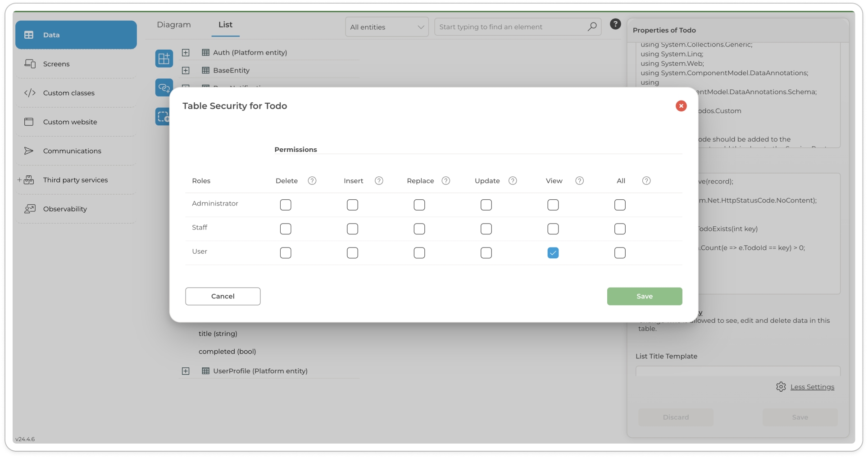Open the black question mark help icon
The height and width of the screenshot is (458, 868).
tap(615, 24)
